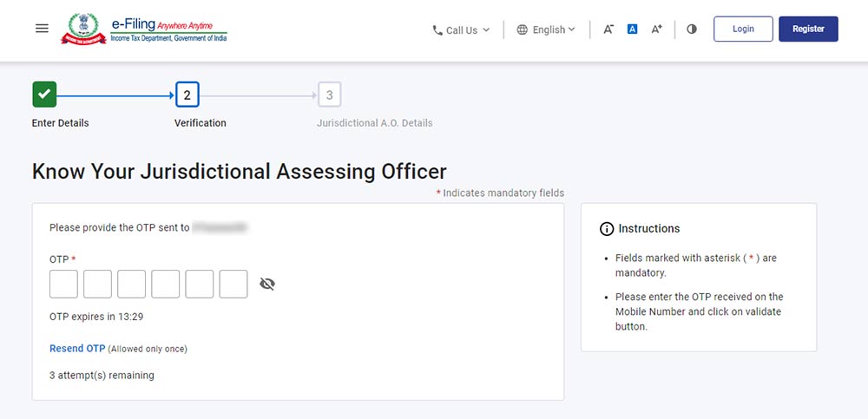Click the globe language icon
Viewport: 868px width, 419px height.
click(522, 29)
